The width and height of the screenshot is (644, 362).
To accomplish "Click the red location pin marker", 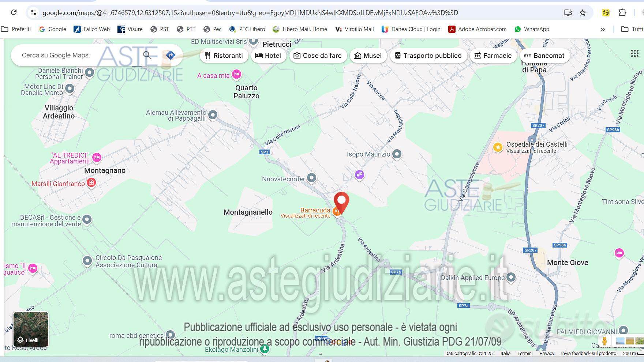I will (x=341, y=203).
